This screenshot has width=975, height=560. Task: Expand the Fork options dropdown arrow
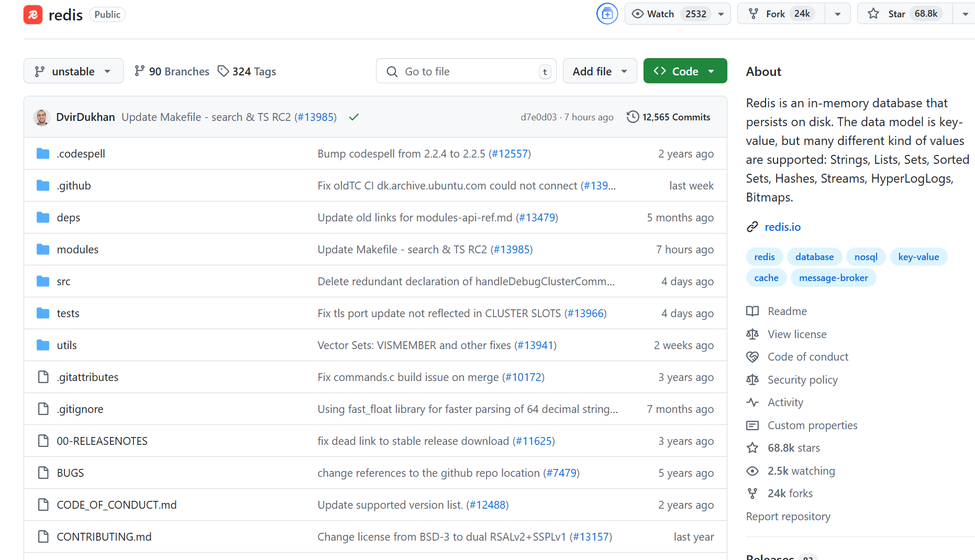[838, 14]
